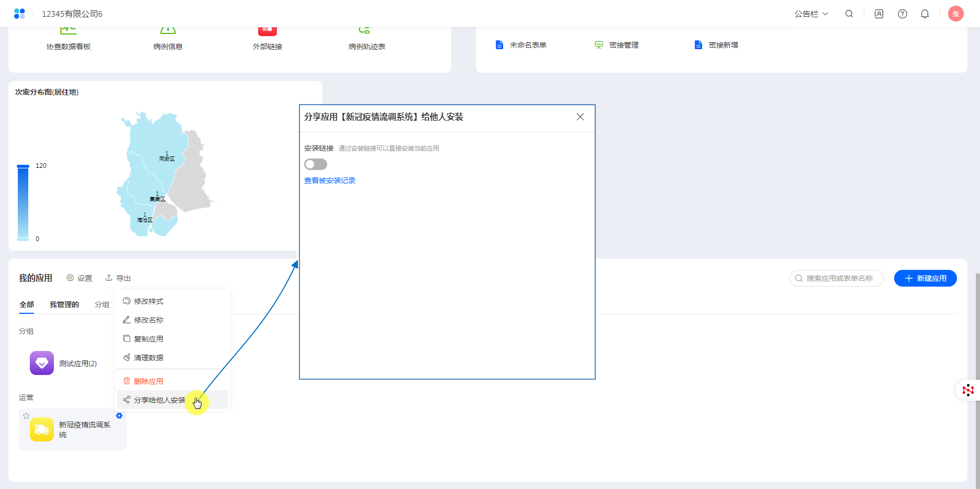Open the 查看被安装记录 link
This screenshot has width=980, height=489.
pyautogui.click(x=330, y=180)
